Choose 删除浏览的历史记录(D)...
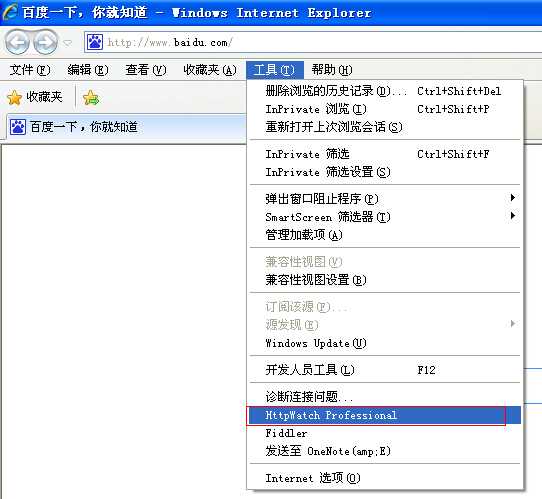The width and height of the screenshot is (542, 499). (385, 91)
